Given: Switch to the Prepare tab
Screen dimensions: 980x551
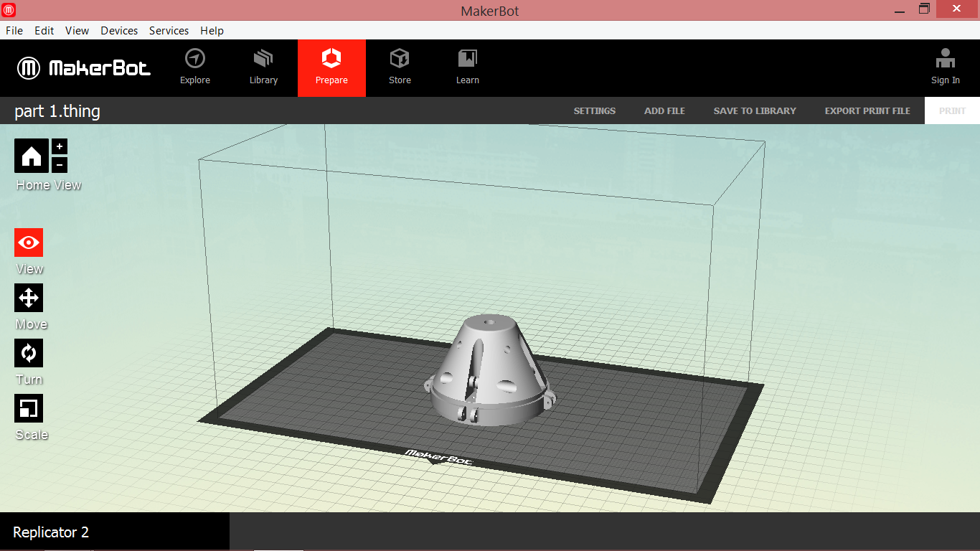Looking at the screenshot, I should click(x=331, y=67).
